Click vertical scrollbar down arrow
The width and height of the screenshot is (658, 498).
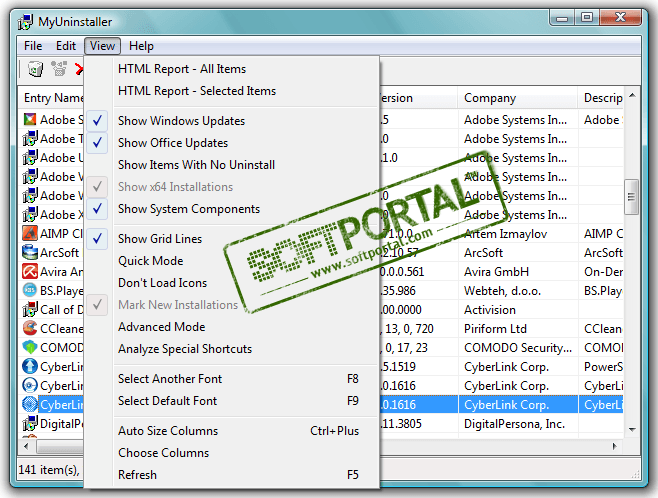click(x=632, y=430)
